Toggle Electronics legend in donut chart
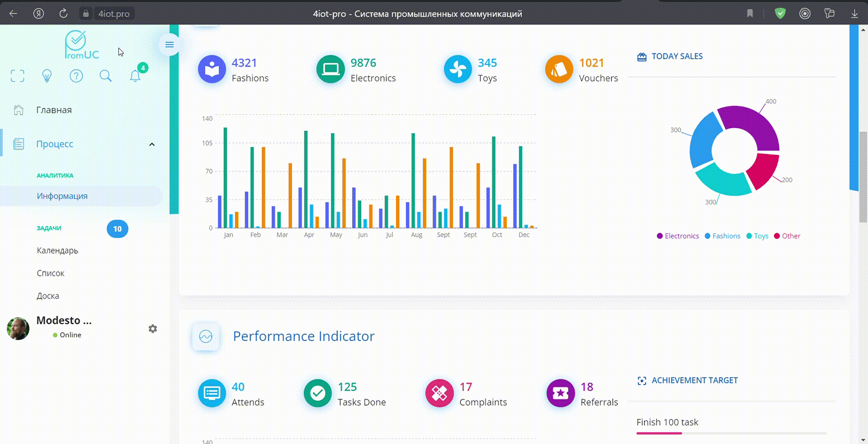Image resolution: width=868 pixels, height=444 pixels. [x=678, y=236]
